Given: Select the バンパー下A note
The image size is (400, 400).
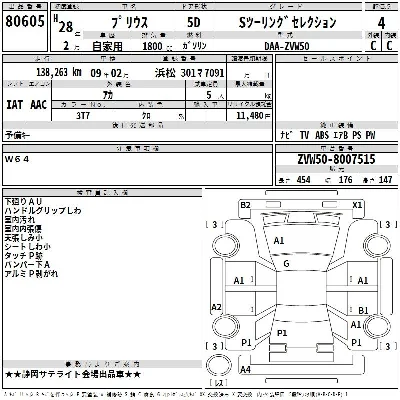Looking at the screenshot, I should [x=27, y=265].
